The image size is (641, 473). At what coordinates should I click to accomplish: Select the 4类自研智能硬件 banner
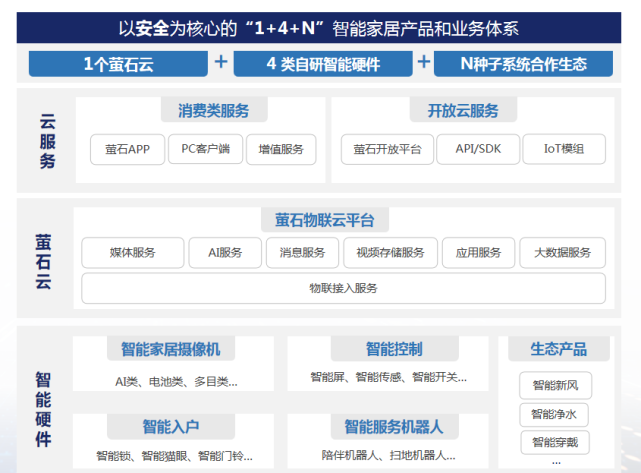(323, 64)
